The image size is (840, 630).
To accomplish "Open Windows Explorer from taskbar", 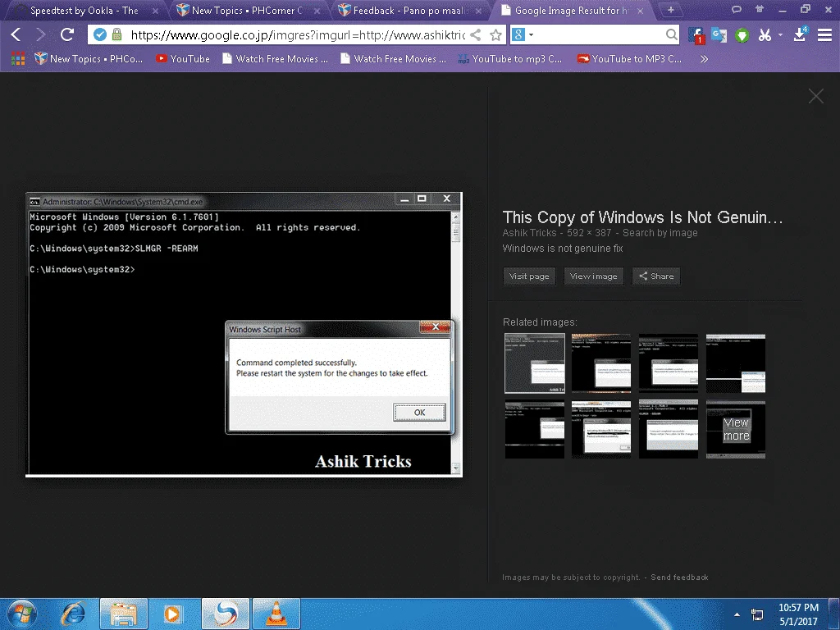I will (x=124, y=614).
